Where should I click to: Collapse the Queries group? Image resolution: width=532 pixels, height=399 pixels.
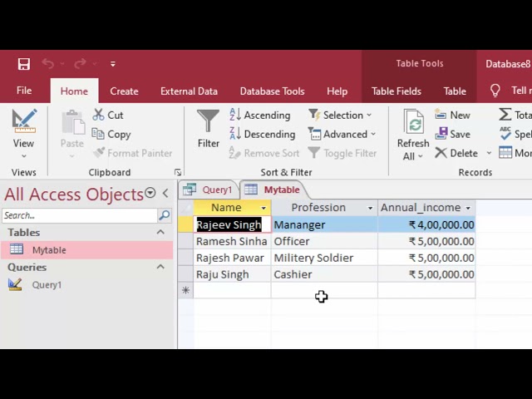160,267
